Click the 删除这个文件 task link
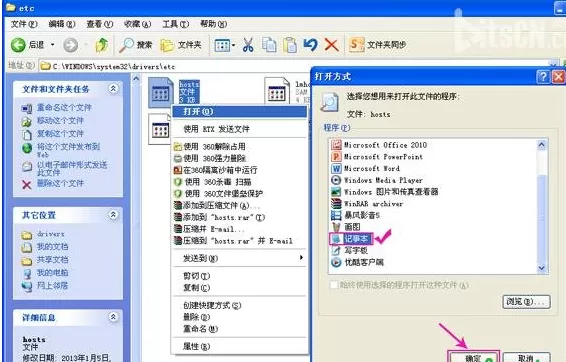 pos(60,183)
